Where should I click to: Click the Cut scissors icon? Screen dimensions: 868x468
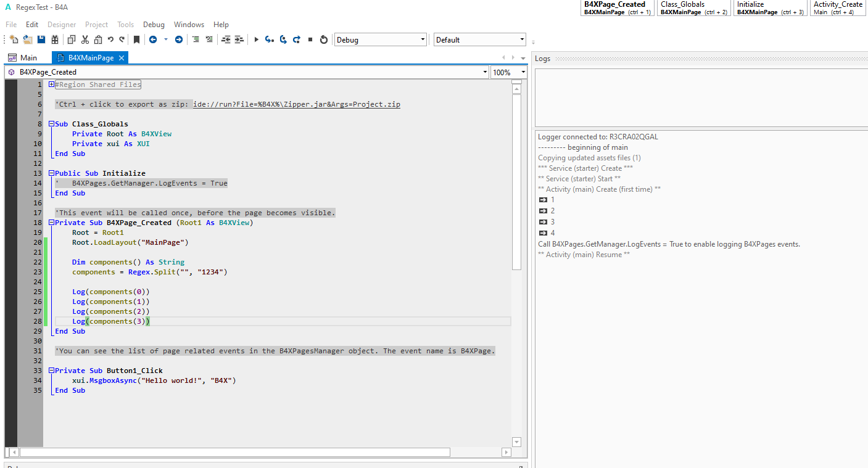pyautogui.click(x=85, y=39)
